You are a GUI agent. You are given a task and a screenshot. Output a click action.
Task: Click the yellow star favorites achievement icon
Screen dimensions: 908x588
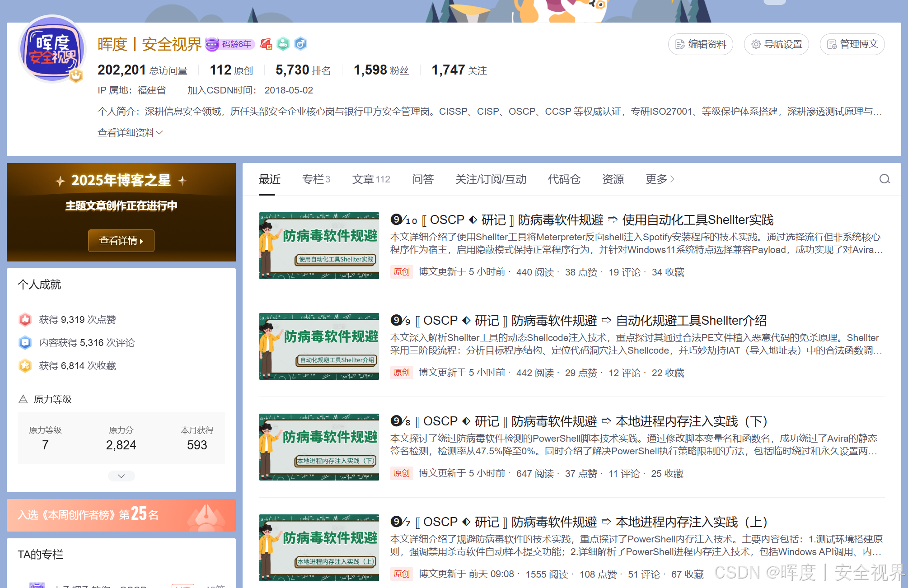(x=25, y=365)
